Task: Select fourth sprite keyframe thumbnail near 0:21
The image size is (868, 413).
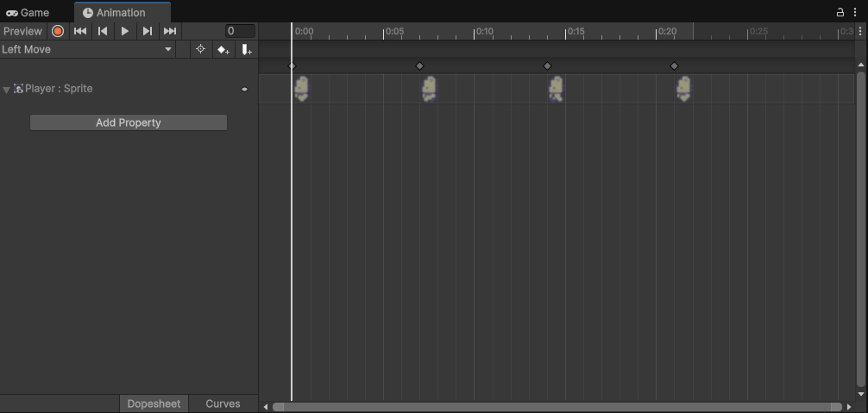Action: (684, 89)
